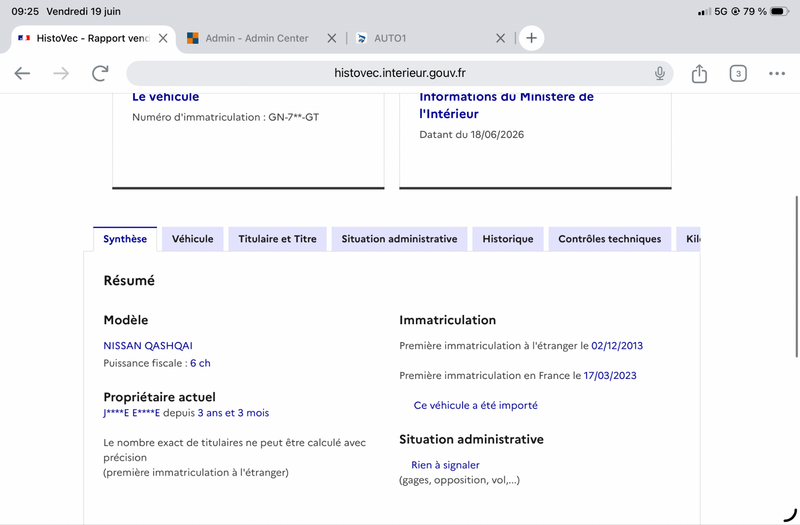800x525 pixels.
Task: Click Informations du Ministère de l'Intérieur heading
Action: 506,105
